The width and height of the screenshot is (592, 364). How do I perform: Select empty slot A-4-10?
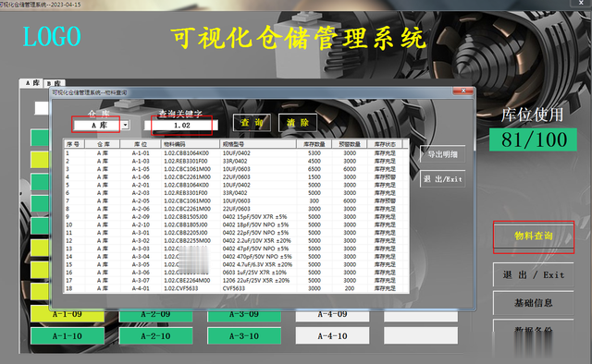pyautogui.click(x=332, y=335)
